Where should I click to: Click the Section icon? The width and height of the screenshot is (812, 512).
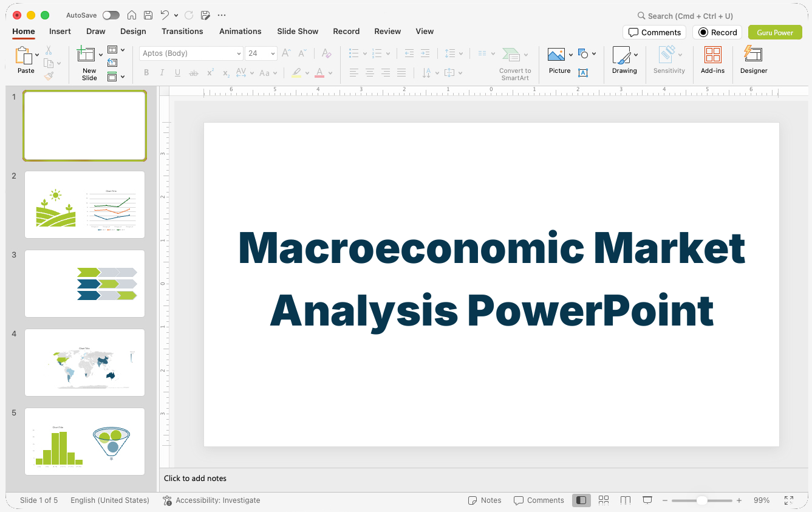112,77
